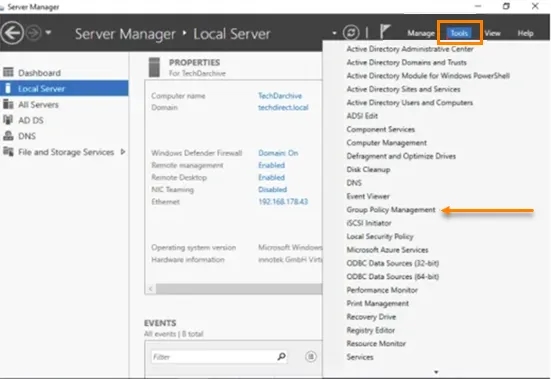This screenshot has height=379, width=551.
Task: Click the Back navigation arrow
Action: [12, 33]
